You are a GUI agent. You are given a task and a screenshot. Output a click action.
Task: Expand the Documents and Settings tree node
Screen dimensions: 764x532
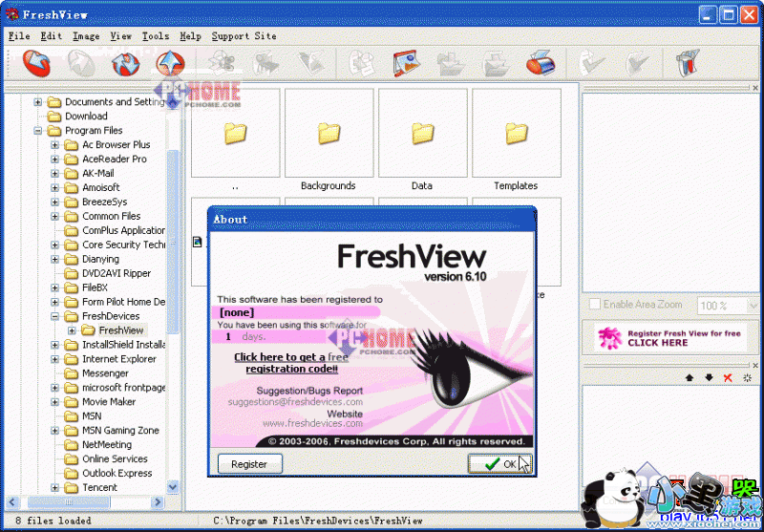point(37,102)
